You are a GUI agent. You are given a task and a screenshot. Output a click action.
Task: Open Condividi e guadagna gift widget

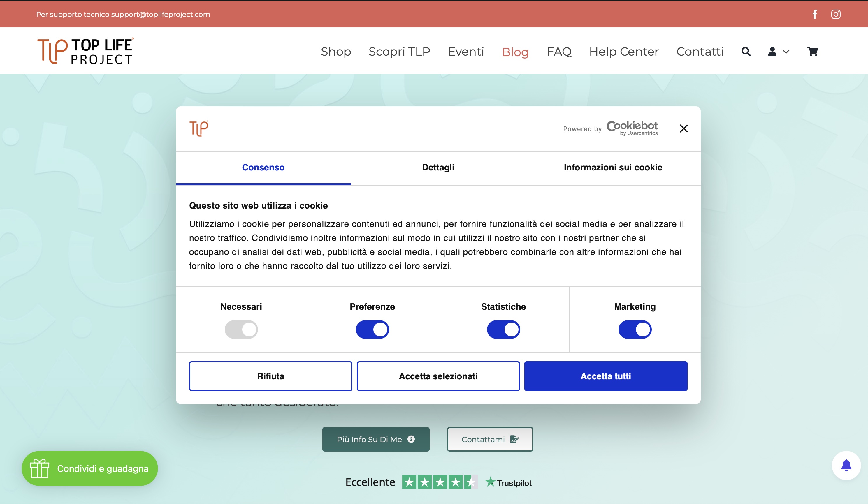click(89, 468)
